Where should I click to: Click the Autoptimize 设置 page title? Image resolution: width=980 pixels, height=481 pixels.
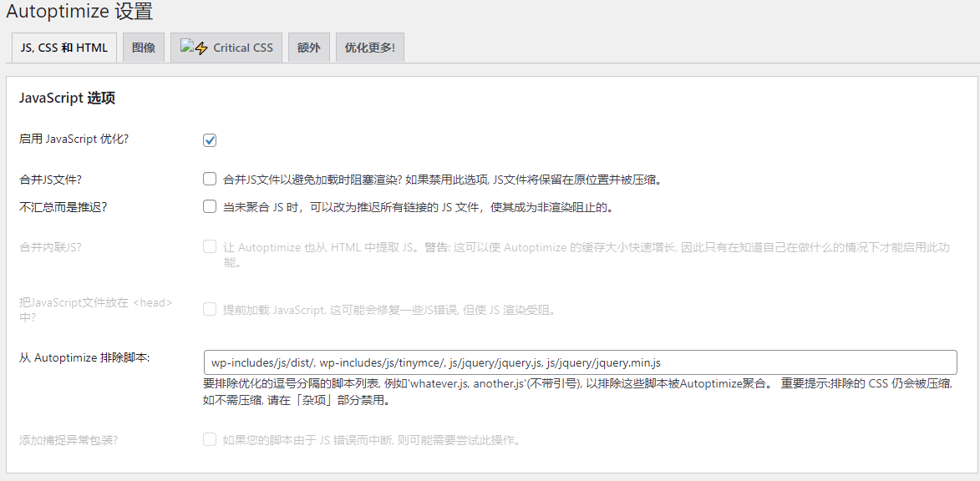tap(79, 11)
